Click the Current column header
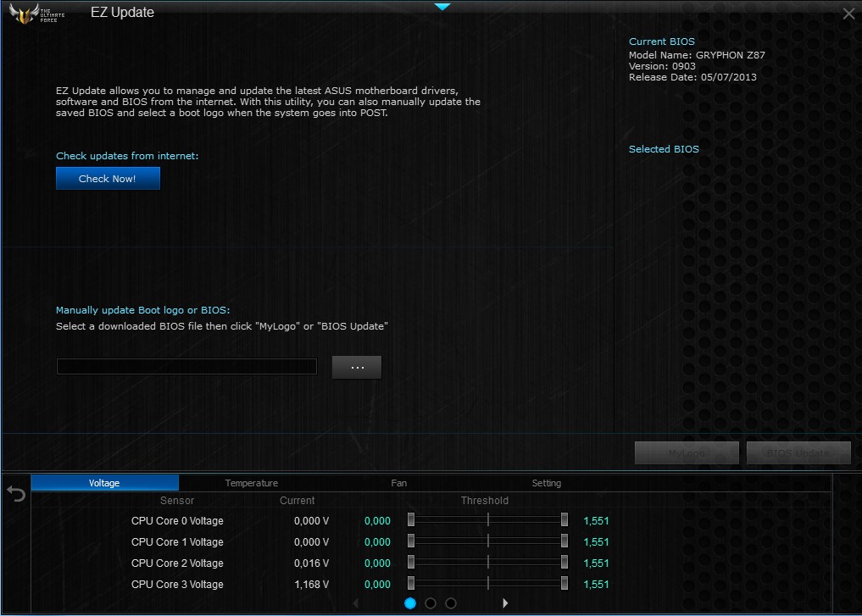Screen dimensions: 862x616 pyautogui.click(x=297, y=501)
